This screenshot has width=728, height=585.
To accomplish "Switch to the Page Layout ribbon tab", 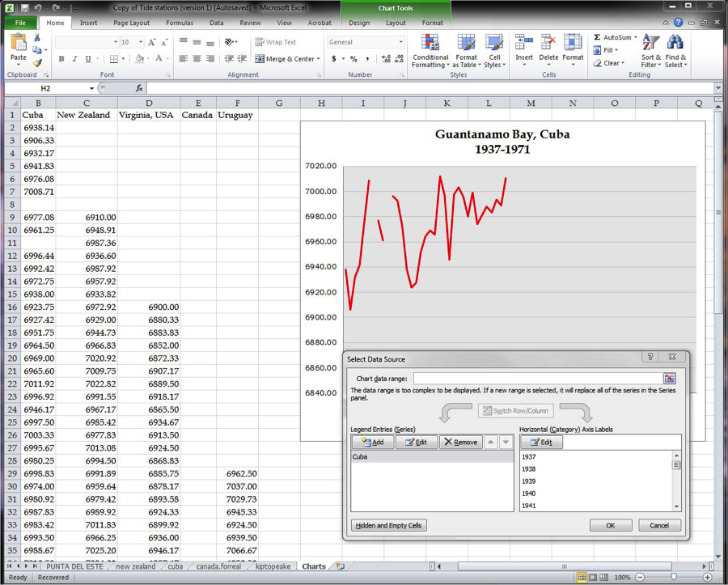I will (131, 23).
